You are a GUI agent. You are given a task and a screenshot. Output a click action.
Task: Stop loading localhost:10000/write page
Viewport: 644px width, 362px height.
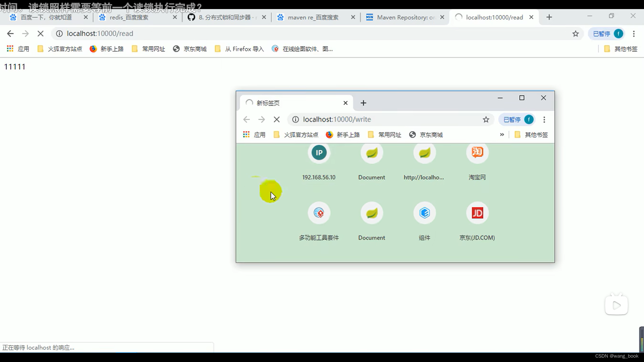(277, 119)
